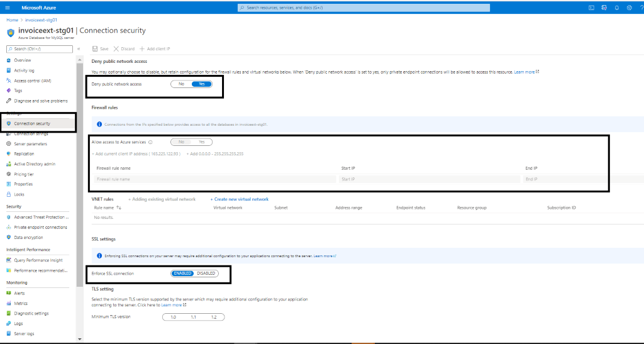
Task: Set Deny public network access to No
Action: (181, 84)
